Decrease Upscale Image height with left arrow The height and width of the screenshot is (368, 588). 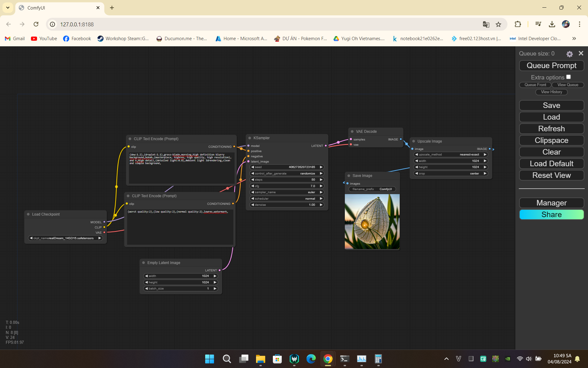point(417,167)
